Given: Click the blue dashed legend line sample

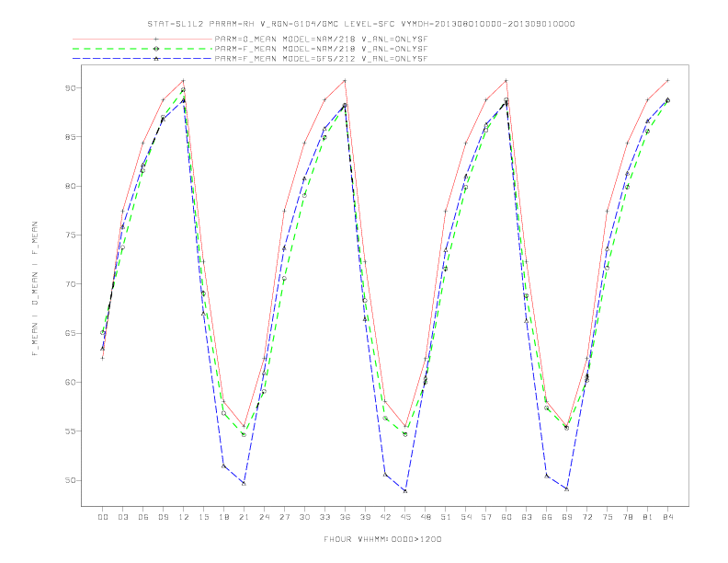Looking at the screenshot, I should (x=142, y=59).
